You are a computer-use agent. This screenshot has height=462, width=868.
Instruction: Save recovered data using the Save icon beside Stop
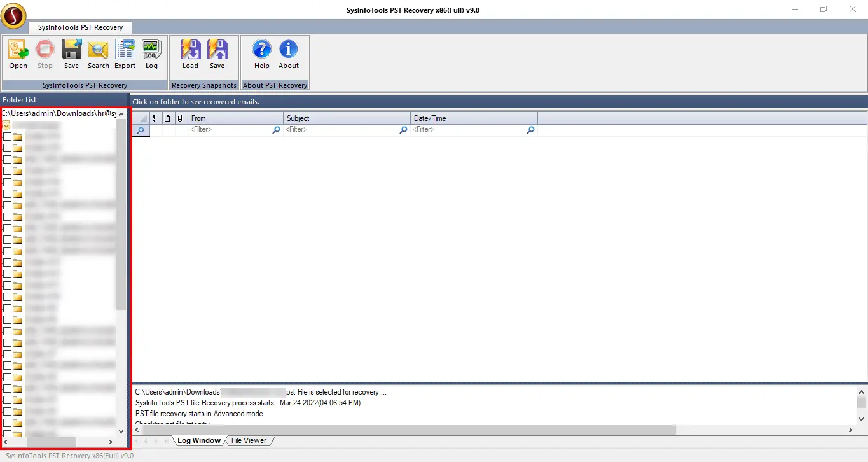click(x=71, y=54)
